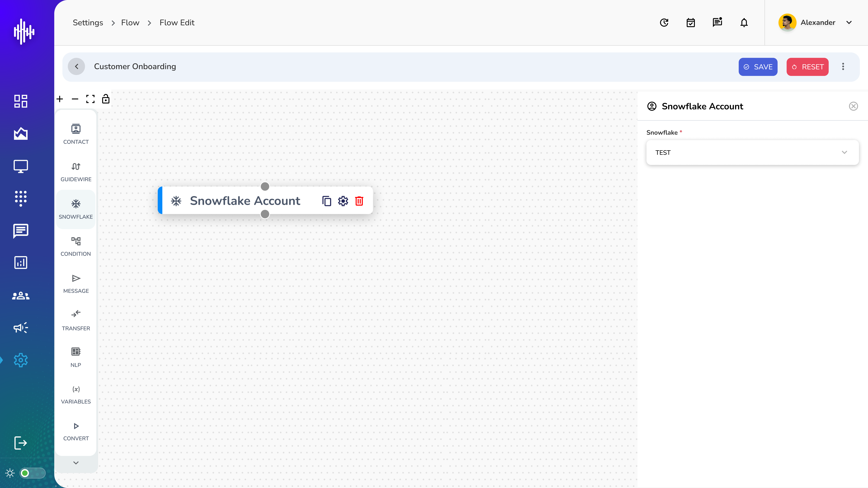Select the NLP node type
This screenshot has height=488, width=868.
click(x=76, y=357)
